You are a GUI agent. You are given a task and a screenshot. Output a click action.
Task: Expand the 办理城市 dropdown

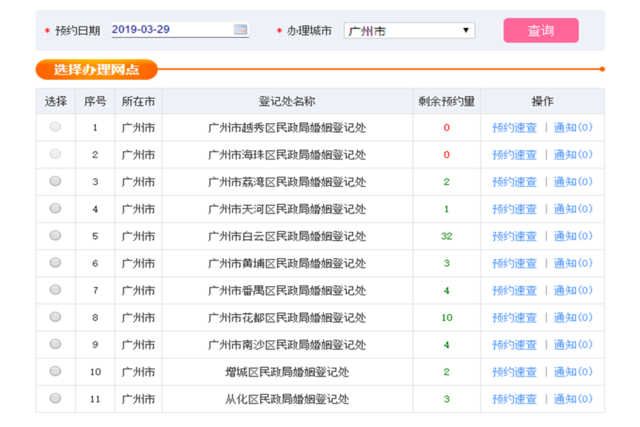click(409, 31)
